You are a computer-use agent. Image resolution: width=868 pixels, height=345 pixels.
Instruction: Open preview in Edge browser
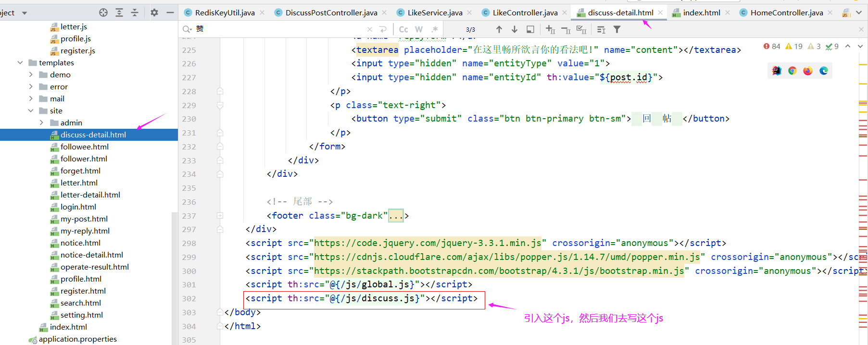point(824,71)
